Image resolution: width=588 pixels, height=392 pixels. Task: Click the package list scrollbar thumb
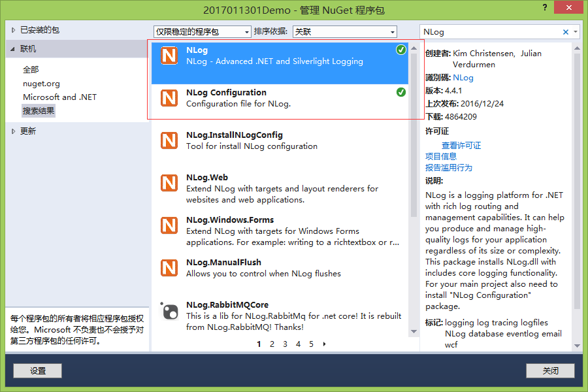point(414,135)
